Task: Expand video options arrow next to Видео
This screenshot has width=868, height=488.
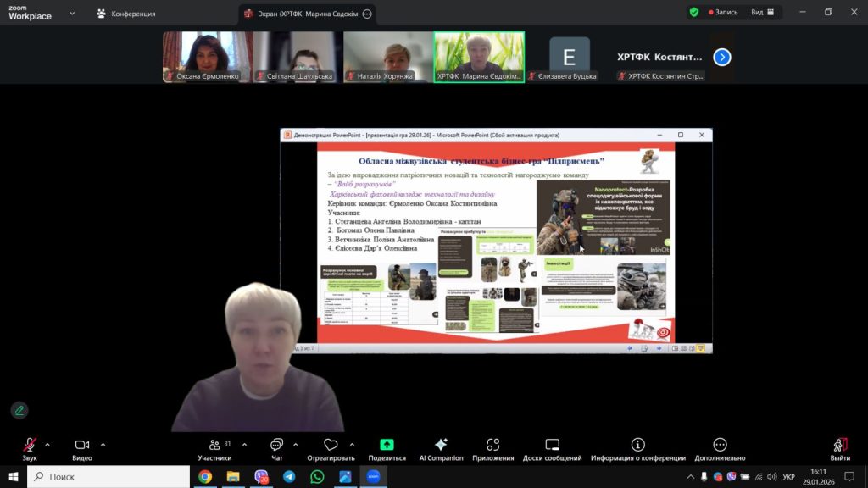Action: 103,444
